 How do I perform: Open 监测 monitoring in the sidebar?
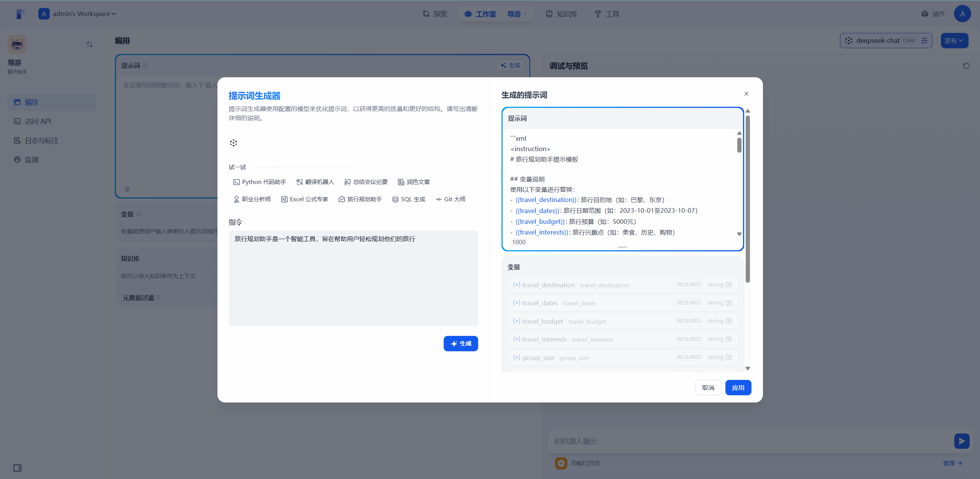click(x=51, y=160)
